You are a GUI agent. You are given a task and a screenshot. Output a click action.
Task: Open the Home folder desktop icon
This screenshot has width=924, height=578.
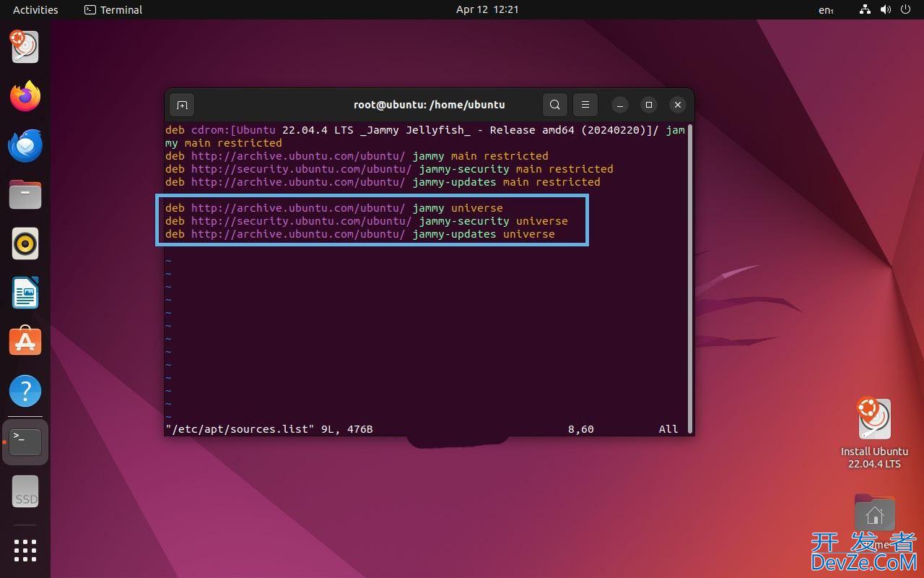click(x=874, y=522)
